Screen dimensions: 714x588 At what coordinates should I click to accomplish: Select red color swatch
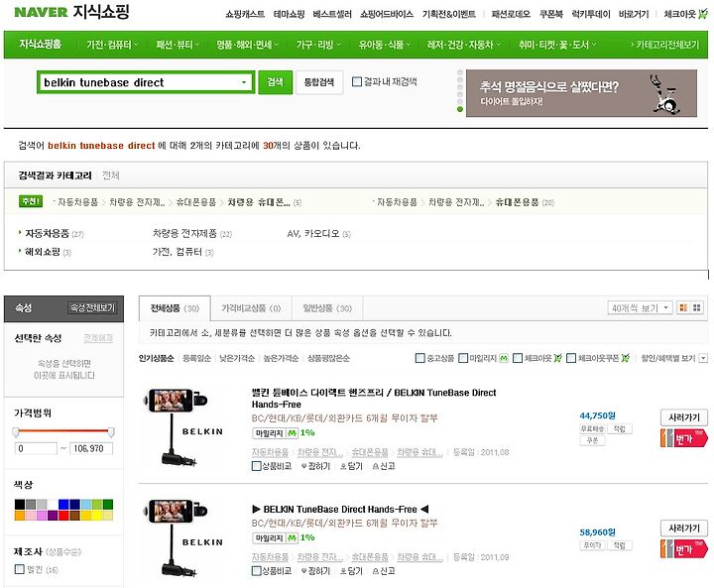63,516
